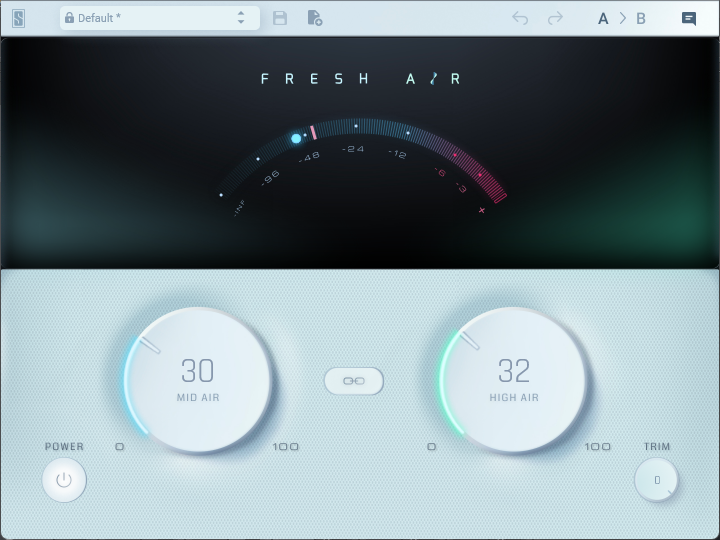The image size is (720, 540).
Task: Select the B comparison slot
Action: [641, 19]
